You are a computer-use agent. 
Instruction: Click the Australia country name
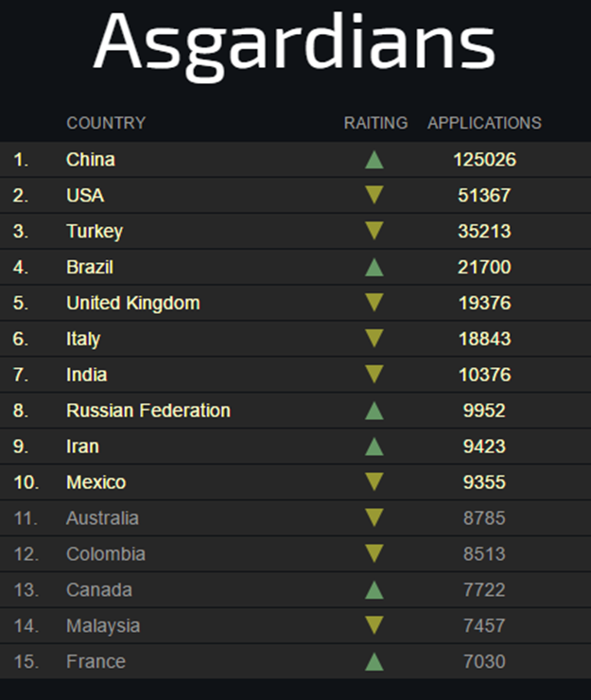102,518
